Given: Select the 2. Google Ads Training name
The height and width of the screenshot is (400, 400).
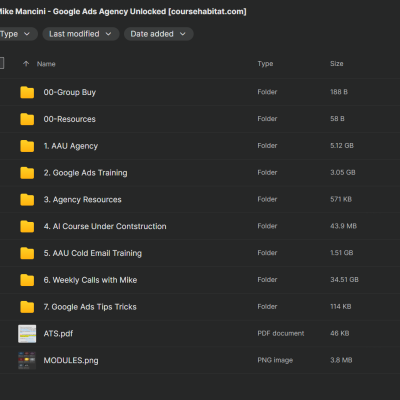Looking at the screenshot, I should pyautogui.click(x=85, y=173).
